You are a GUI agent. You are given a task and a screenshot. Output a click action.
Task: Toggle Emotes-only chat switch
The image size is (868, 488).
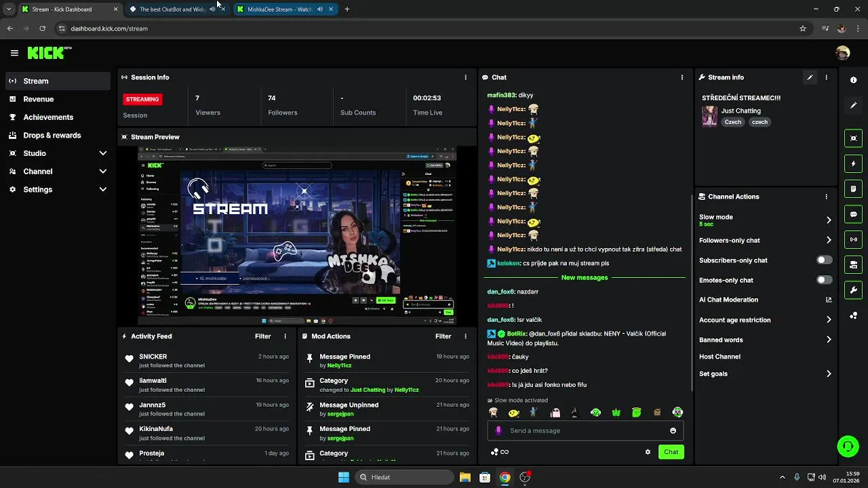[x=824, y=280]
